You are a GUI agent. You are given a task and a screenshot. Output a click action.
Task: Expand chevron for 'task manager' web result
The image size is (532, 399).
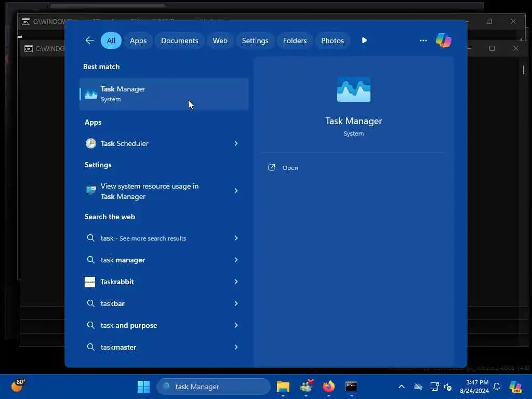click(236, 260)
